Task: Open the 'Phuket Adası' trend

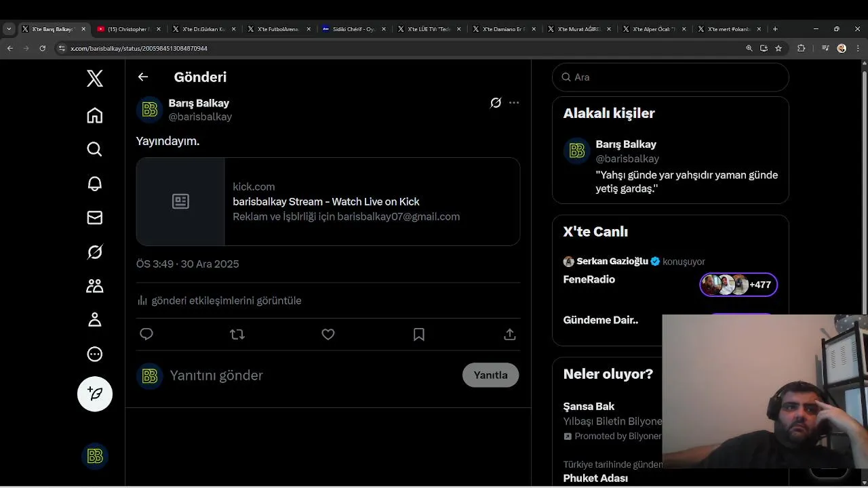Action: [595, 479]
